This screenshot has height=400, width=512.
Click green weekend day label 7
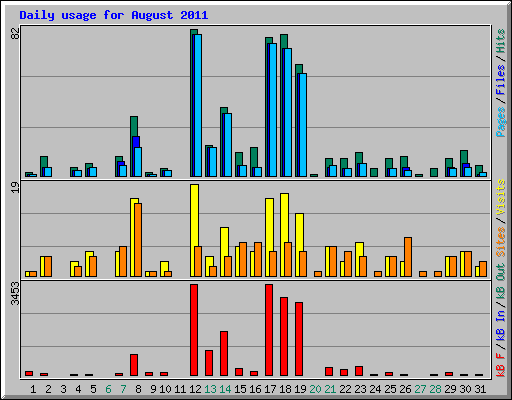point(123,389)
